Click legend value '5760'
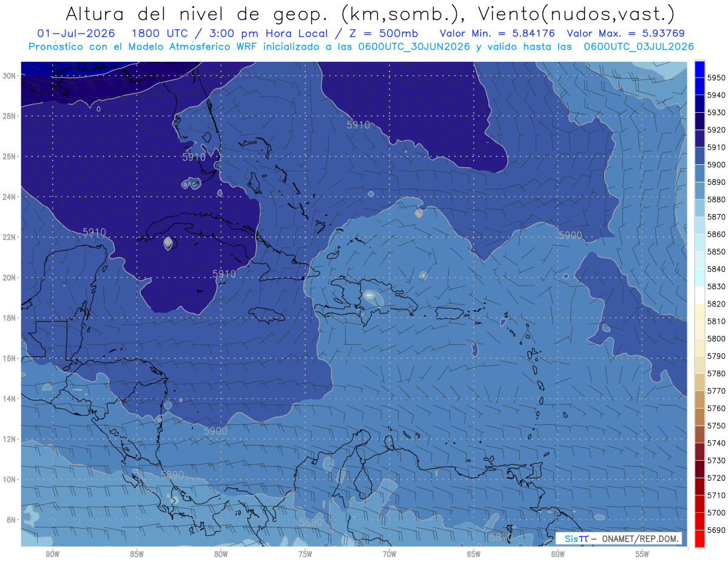The width and height of the screenshot is (728, 562). point(716,408)
